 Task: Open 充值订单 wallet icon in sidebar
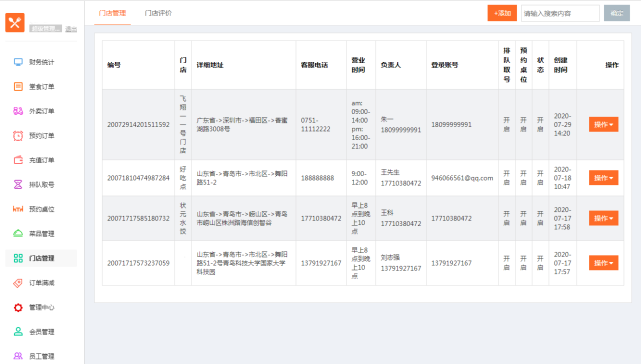coord(18,160)
